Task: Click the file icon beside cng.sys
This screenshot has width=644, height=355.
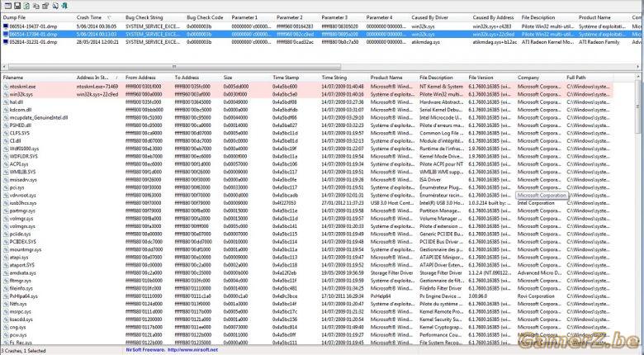Action: tap(6, 328)
